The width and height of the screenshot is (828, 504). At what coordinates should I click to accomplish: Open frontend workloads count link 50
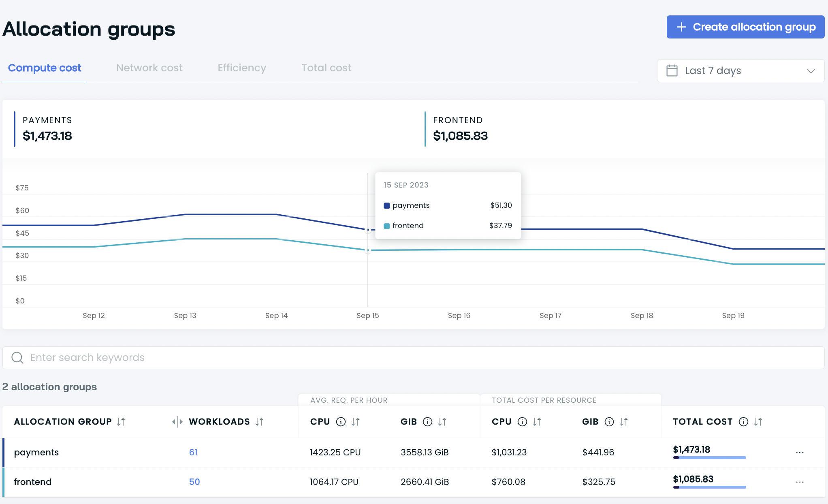click(x=194, y=482)
